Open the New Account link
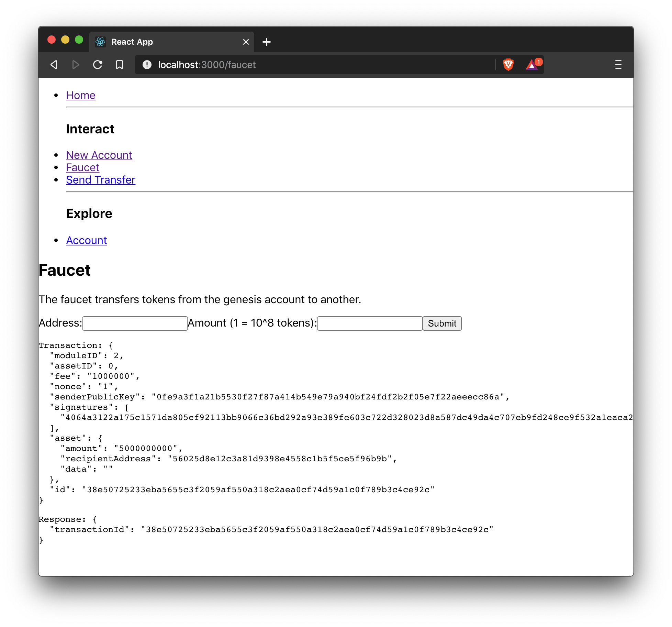 click(x=99, y=155)
